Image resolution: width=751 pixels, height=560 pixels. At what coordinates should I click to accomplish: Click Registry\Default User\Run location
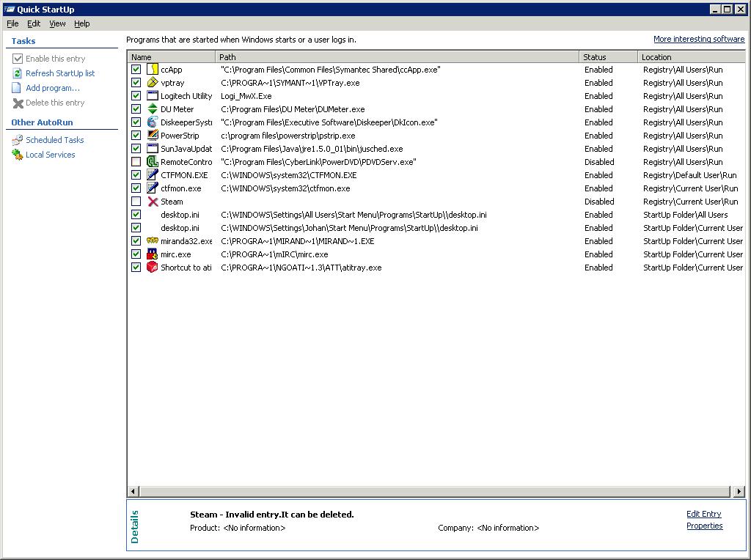point(689,174)
